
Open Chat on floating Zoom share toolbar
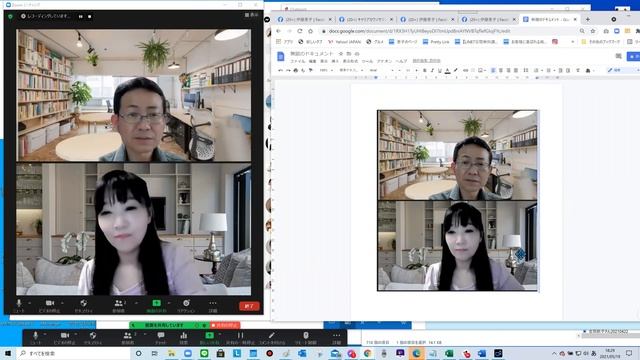click(x=161, y=338)
